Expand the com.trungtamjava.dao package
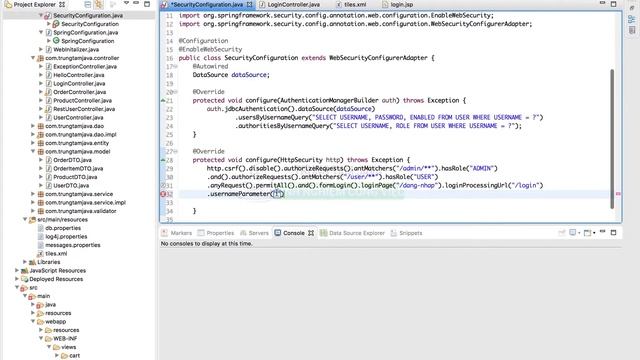This screenshot has height=360, width=640. (33, 126)
